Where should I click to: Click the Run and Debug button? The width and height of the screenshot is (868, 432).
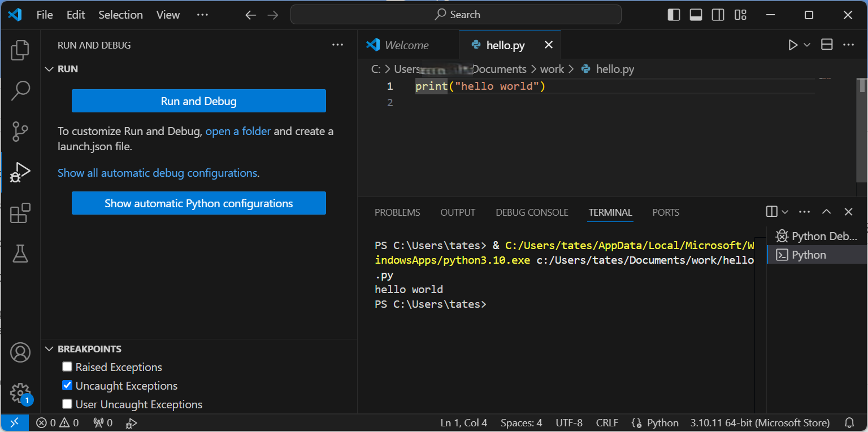coord(199,101)
